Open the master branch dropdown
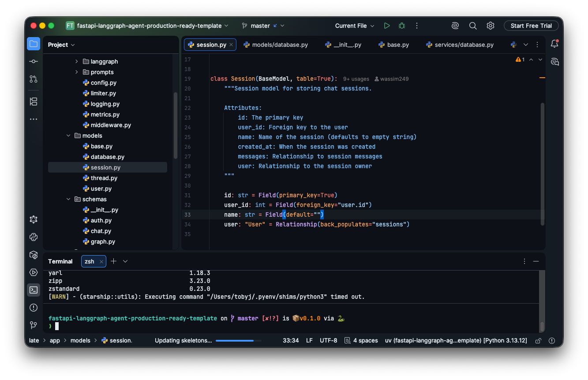 [x=263, y=26]
